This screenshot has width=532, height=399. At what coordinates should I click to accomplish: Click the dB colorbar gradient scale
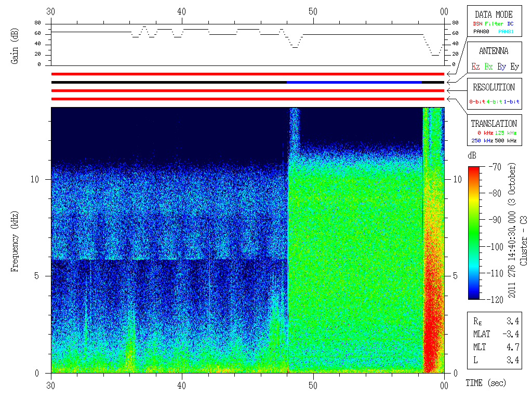pyautogui.click(x=474, y=233)
